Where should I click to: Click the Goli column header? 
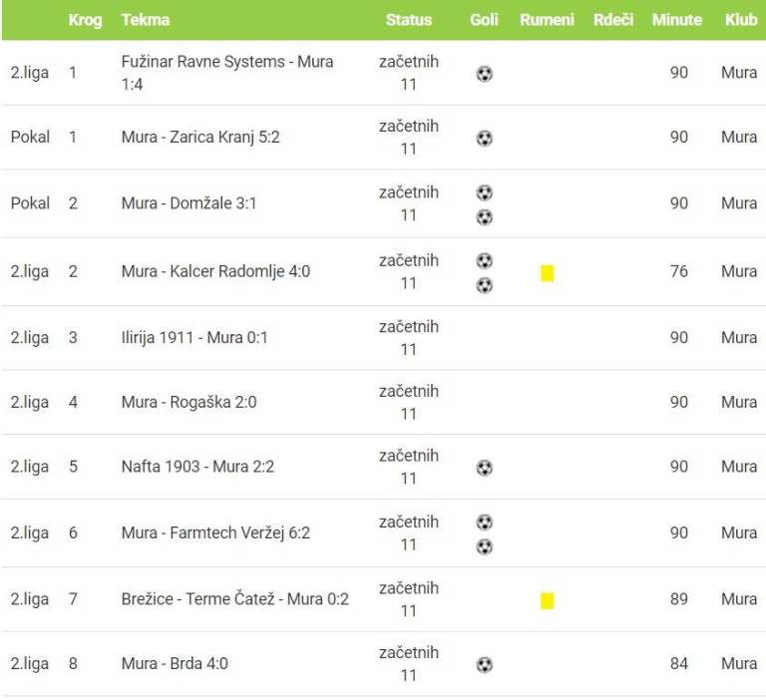[x=484, y=20]
